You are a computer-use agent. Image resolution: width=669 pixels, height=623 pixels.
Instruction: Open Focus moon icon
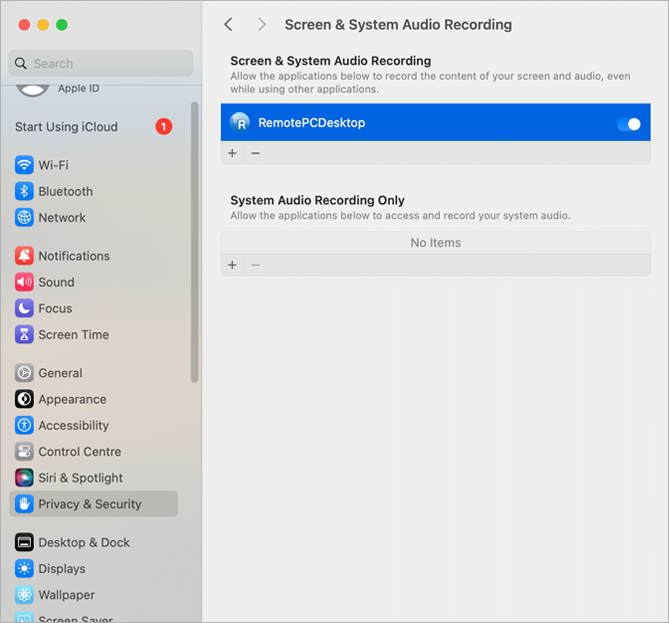24,308
